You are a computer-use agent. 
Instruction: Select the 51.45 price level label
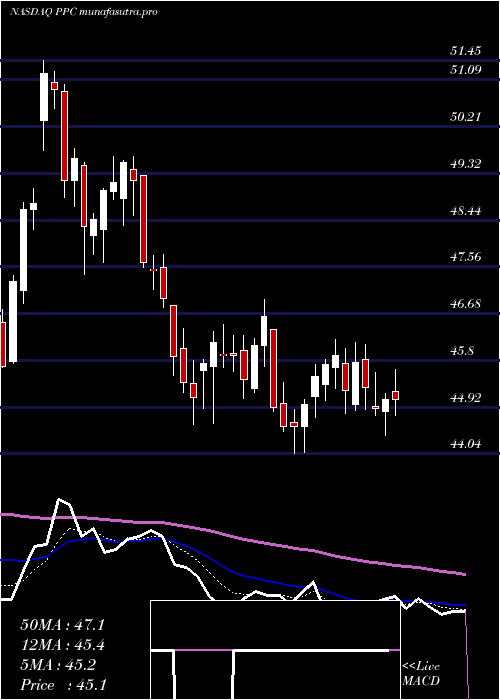466,51
